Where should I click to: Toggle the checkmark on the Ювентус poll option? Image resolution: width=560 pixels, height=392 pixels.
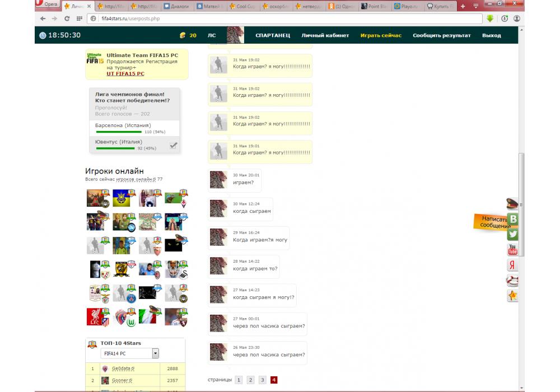point(174,145)
